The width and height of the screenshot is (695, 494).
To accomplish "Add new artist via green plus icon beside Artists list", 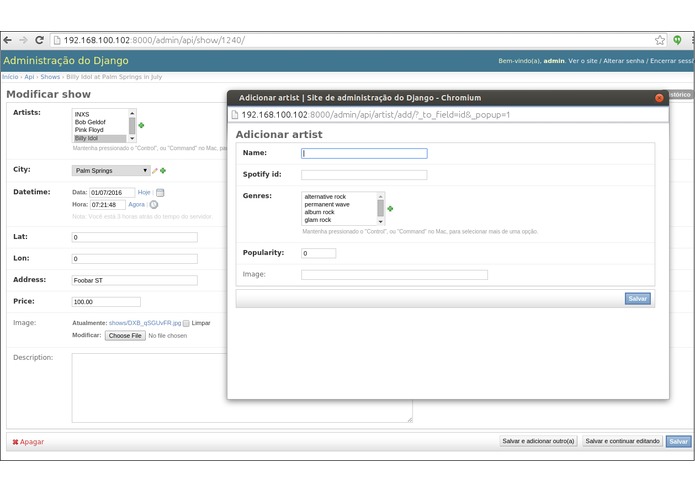I will (141, 125).
